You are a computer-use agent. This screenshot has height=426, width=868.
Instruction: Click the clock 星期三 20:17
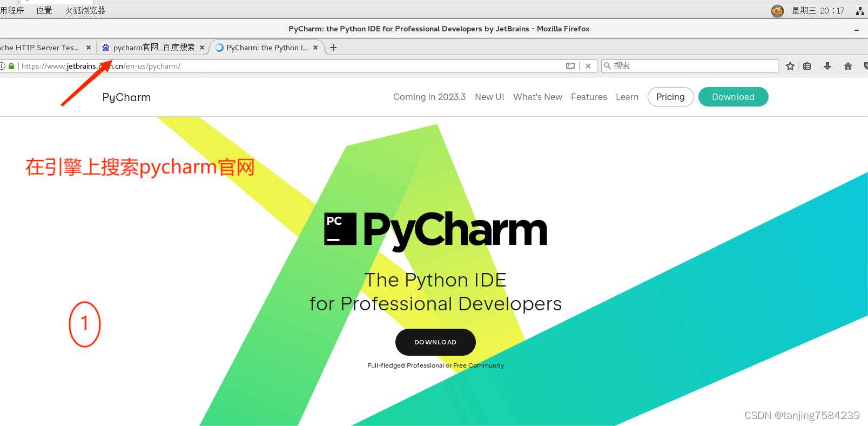click(x=818, y=11)
